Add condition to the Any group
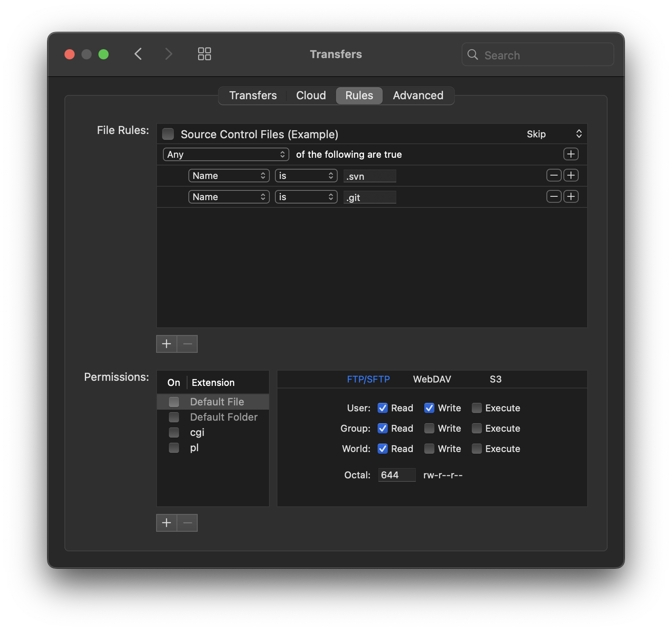Image resolution: width=672 pixels, height=631 pixels. (571, 154)
